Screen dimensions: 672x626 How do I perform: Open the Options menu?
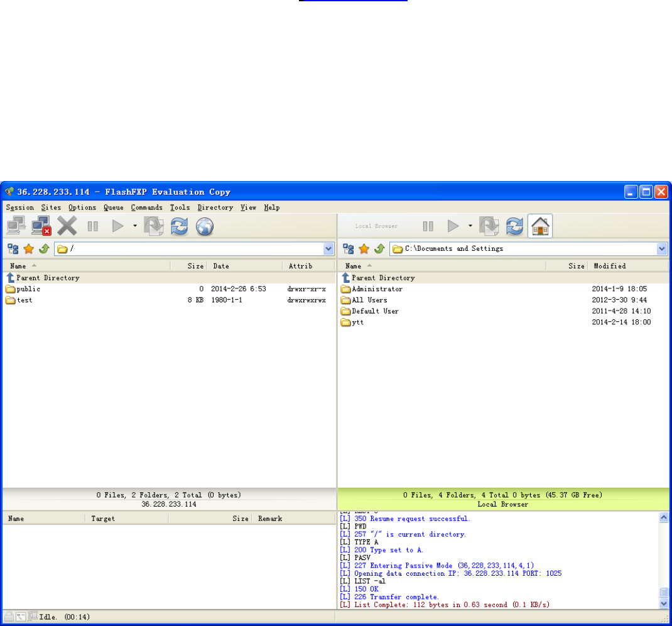point(82,207)
